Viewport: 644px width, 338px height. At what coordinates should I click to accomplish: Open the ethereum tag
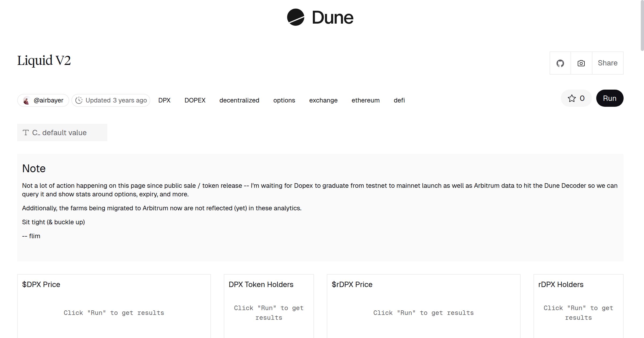365,100
